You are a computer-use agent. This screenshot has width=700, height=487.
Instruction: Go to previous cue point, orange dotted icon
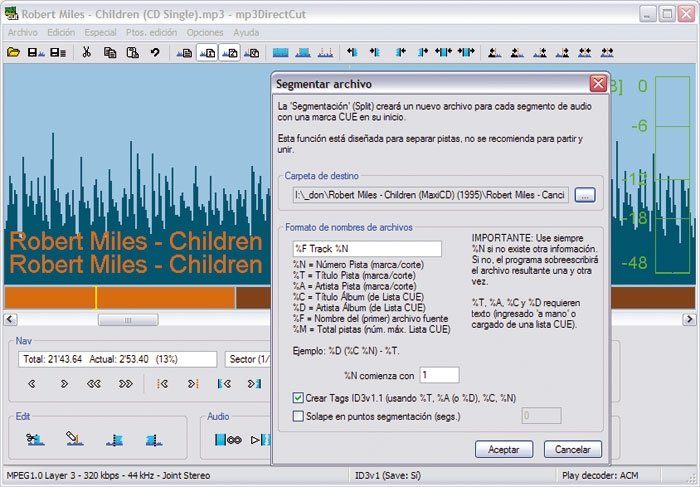click(x=162, y=383)
